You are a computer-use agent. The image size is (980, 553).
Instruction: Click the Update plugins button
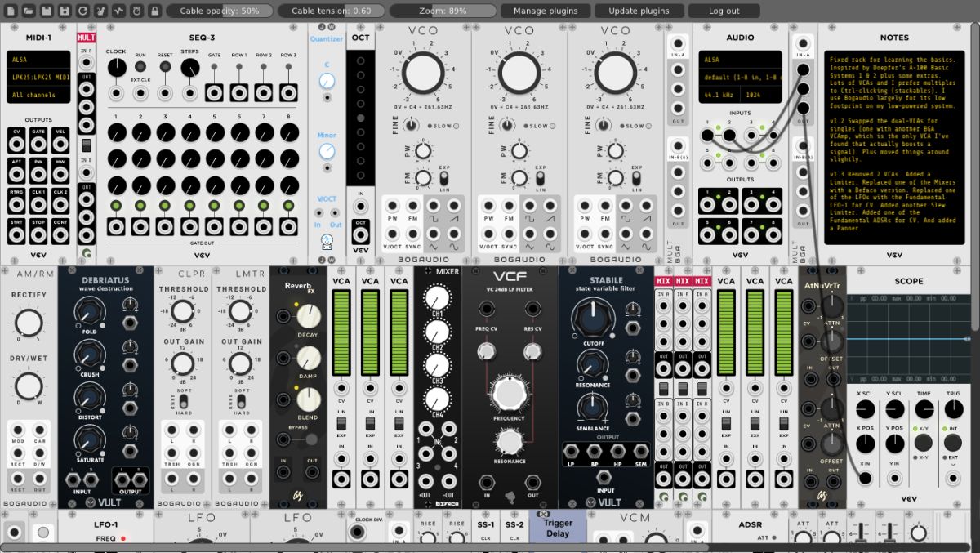tap(639, 11)
